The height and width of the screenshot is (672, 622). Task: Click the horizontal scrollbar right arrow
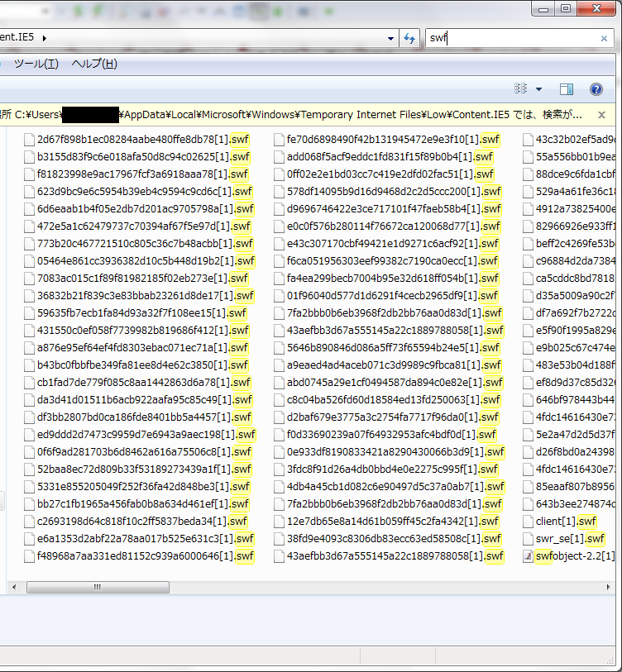pos(608,587)
